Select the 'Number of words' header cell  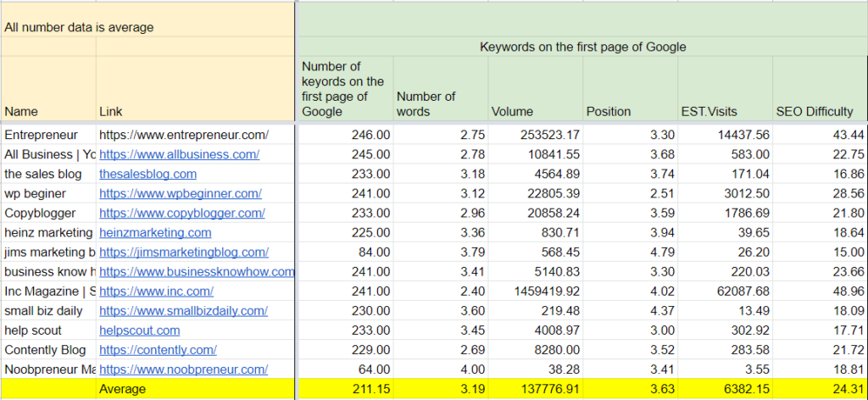pyautogui.click(x=441, y=88)
